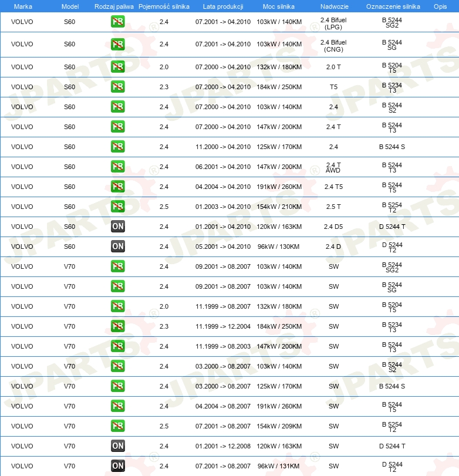The image size is (459, 476).
Task: Click the 2.4 Bifuel (CNG) body cell
Action: (333, 46)
